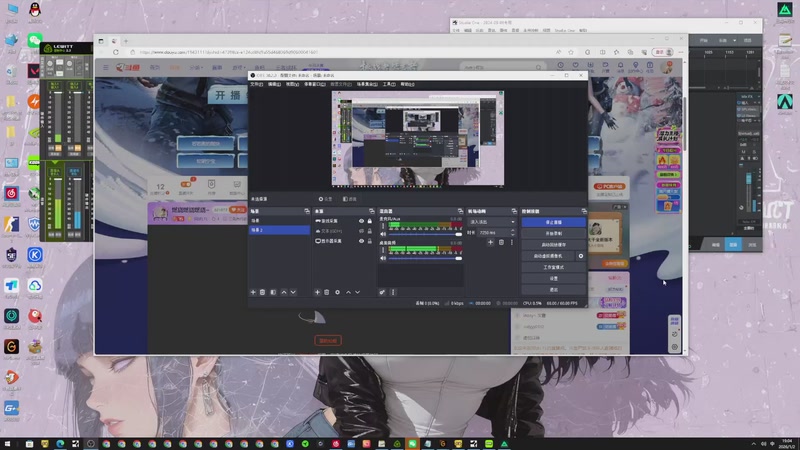Undock the Controls panel with float icon
800x450 pixels.
(x=584, y=211)
